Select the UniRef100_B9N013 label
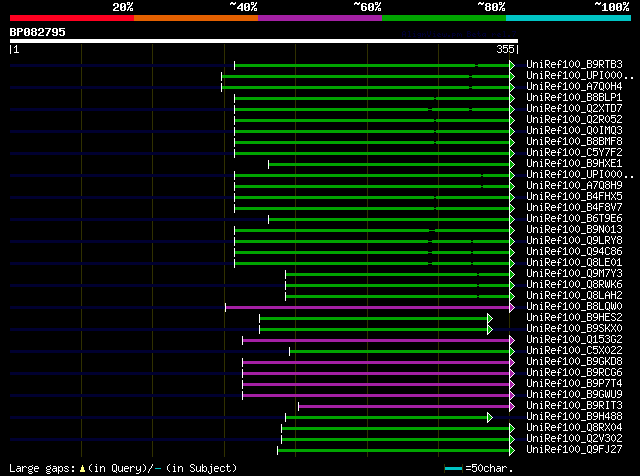 coord(574,230)
